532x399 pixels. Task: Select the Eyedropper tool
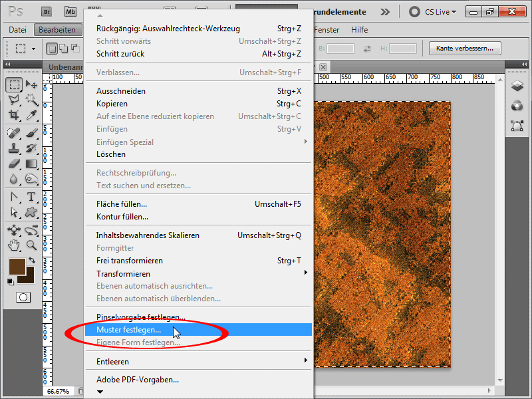(x=31, y=115)
